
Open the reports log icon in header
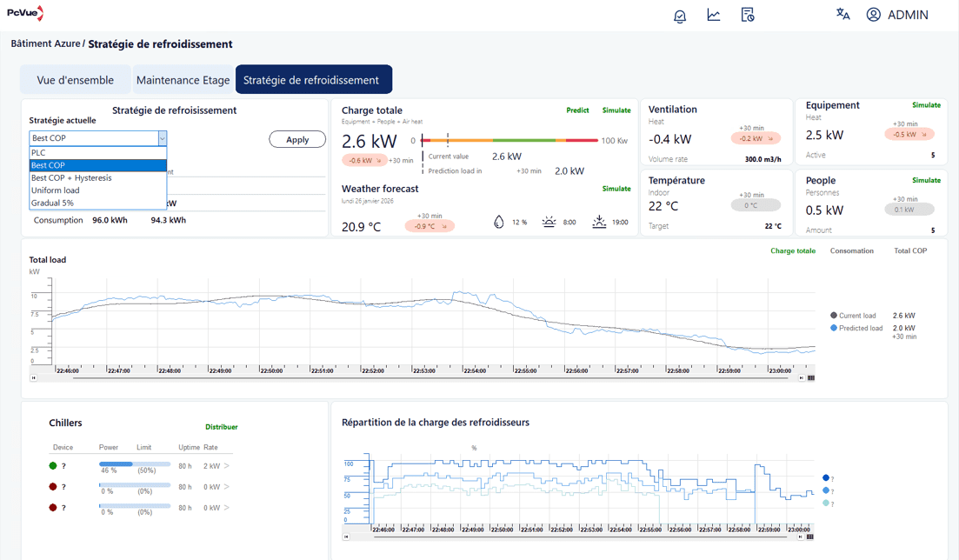[748, 16]
